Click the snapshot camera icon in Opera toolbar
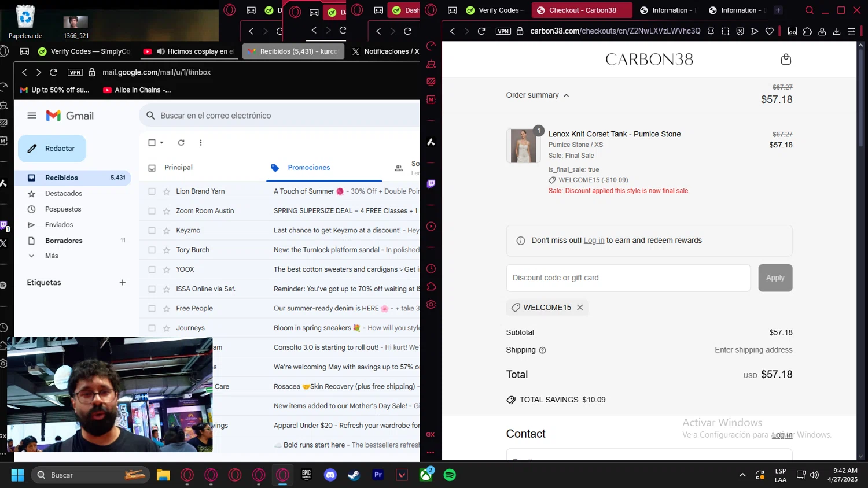This screenshot has width=868, height=488. 725,31
